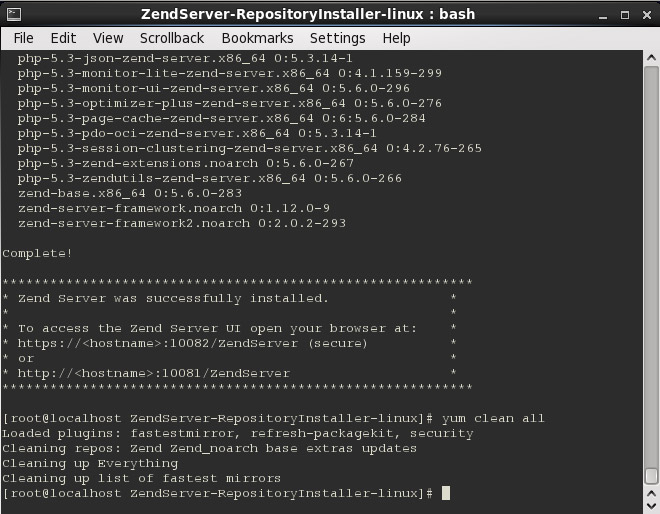Screen dimensions: 660x514
Task: Click the 'Complete!' output line
Action: pyautogui.click(x=37, y=253)
